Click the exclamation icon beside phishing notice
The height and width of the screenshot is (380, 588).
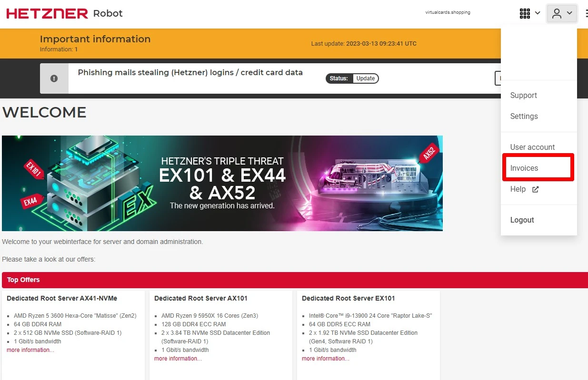click(54, 78)
